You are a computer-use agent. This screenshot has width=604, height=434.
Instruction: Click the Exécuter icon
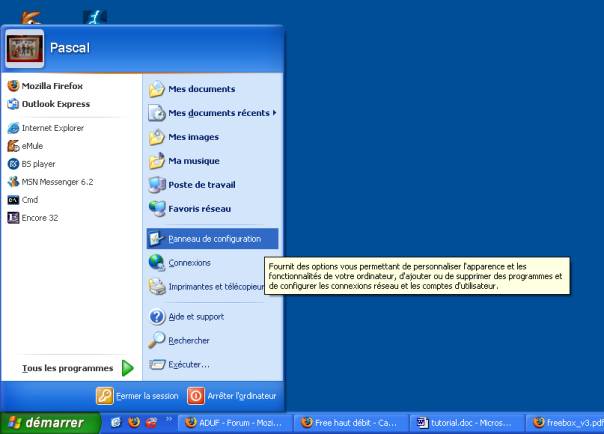[157, 364]
